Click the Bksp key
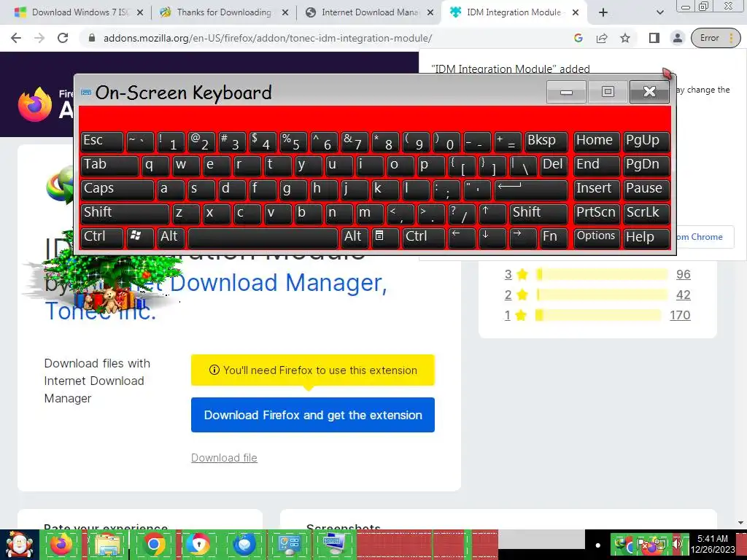 (x=546, y=141)
